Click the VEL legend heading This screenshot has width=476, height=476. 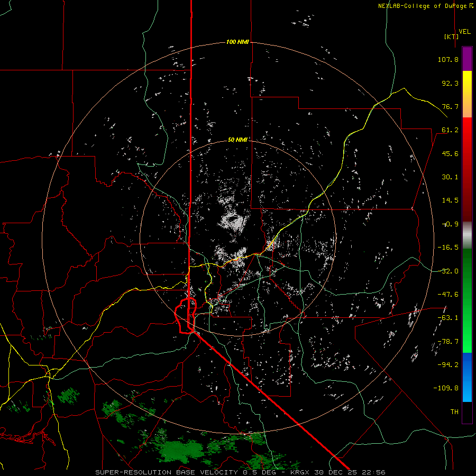(464, 32)
